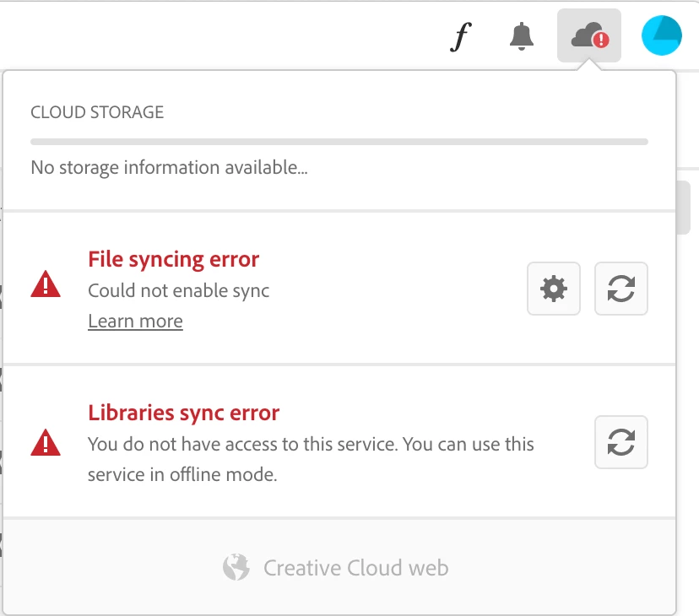Open file sync settings gear button
This screenshot has height=616, width=699.
[554, 289]
